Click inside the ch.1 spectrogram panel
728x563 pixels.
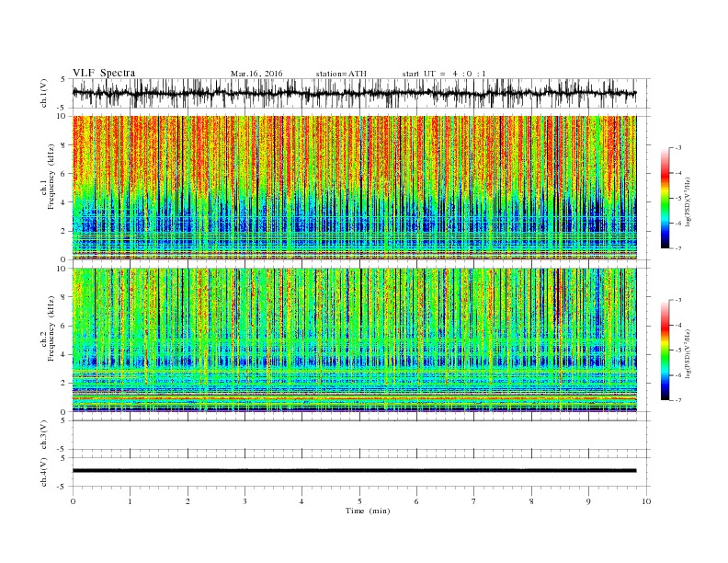(x=354, y=188)
